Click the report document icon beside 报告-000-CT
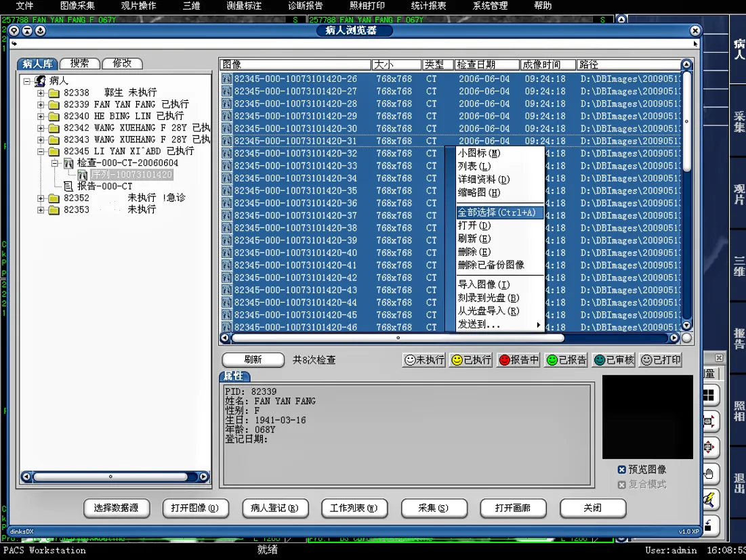 pos(68,186)
